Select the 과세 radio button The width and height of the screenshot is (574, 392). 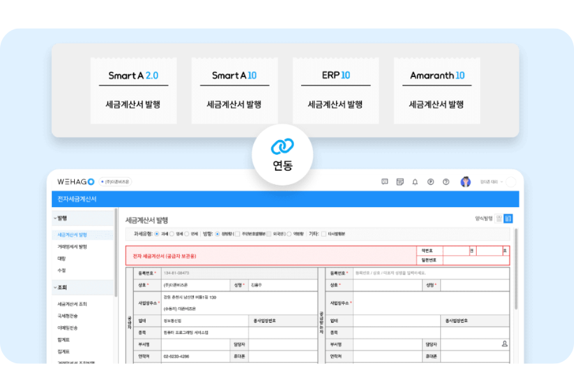pyautogui.click(x=156, y=234)
